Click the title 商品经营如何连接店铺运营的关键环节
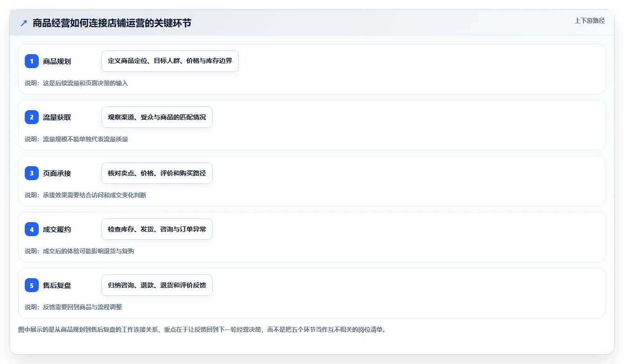 coord(112,23)
